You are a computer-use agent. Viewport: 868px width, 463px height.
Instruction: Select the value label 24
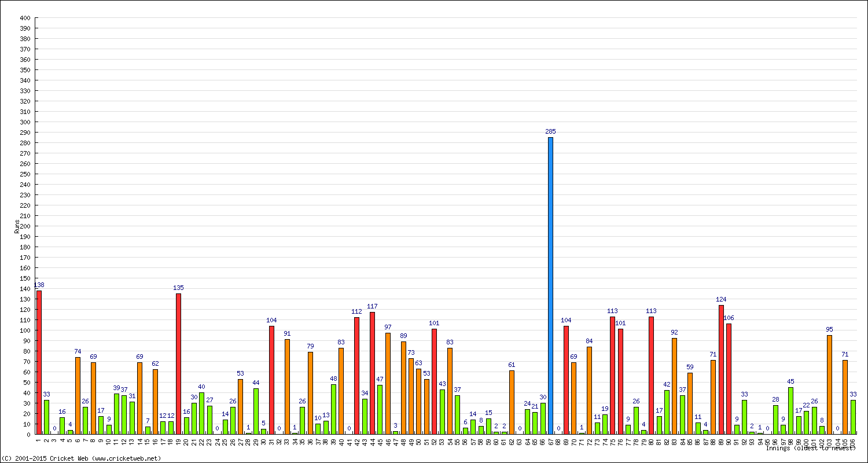pyautogui.click(x=527, y=403)
